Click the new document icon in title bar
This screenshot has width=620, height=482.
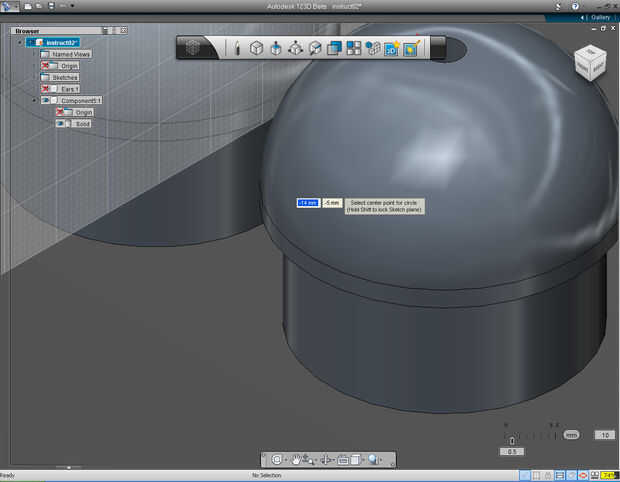tap(28, 6)
